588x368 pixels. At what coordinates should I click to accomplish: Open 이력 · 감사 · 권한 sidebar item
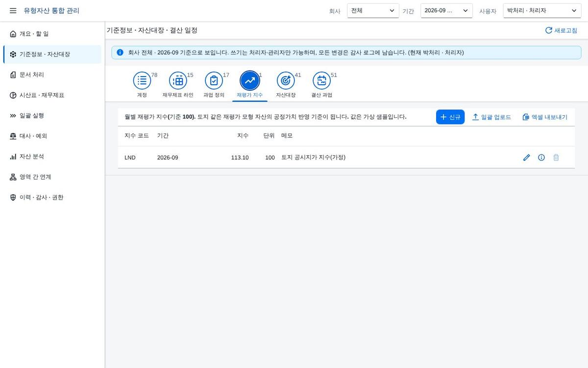pos(52,197)
